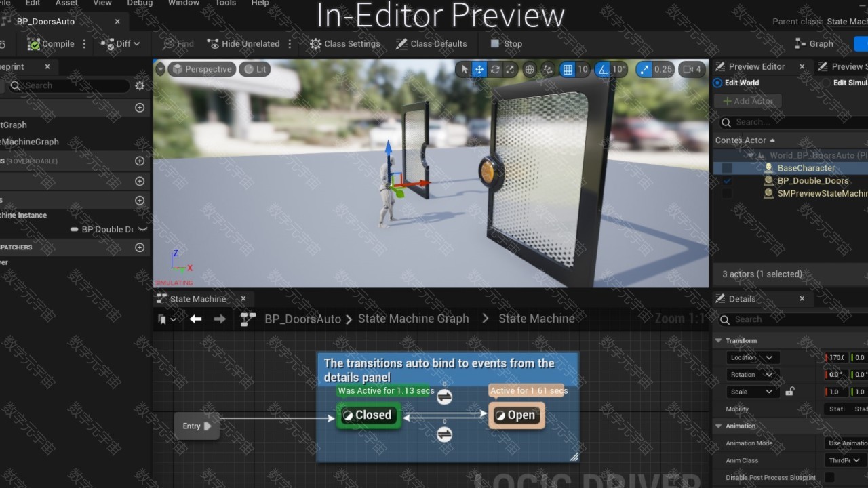Toggle scale snapping icon
Viewport: 868px width, 488px height.
[x=645, y=69]
